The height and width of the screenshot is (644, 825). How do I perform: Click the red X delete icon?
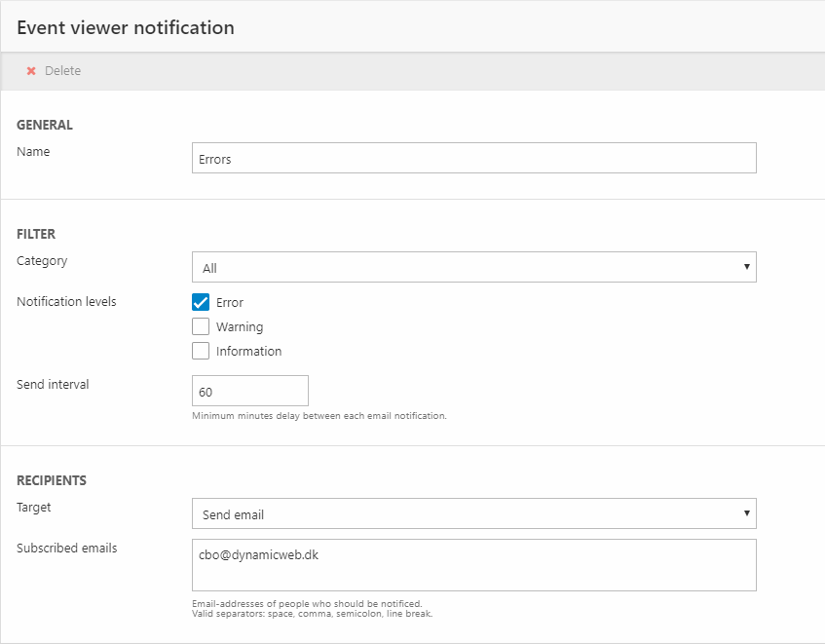pyautogui.click(x=31, y=71)
